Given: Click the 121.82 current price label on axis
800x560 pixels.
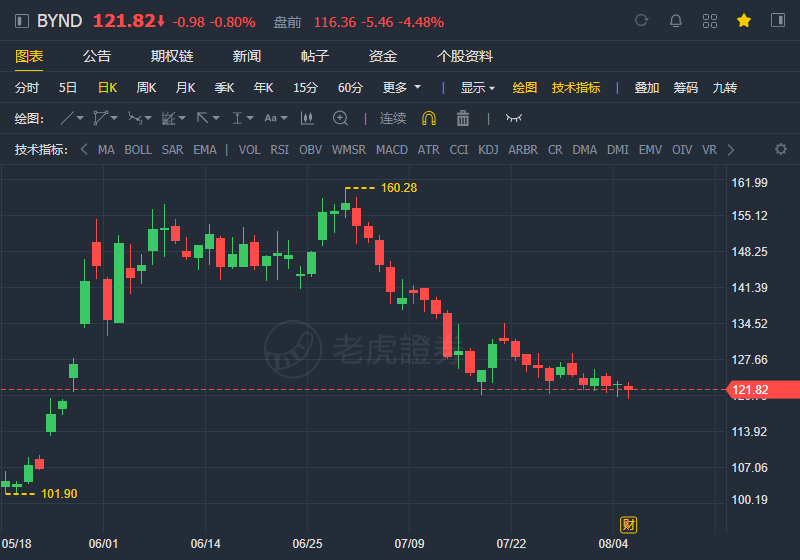Looking at the screenshot, I should tap(763, 390).
